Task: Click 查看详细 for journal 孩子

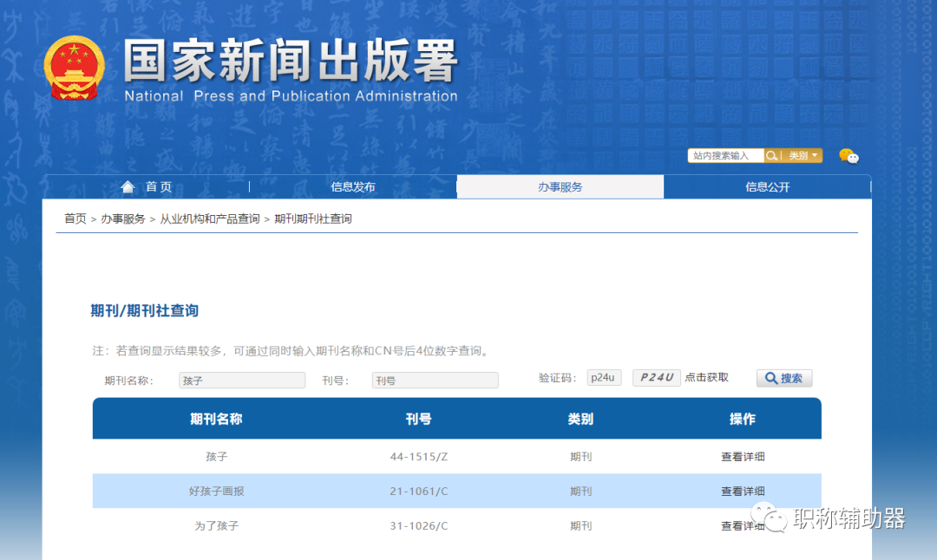Action: coord(743,456)
